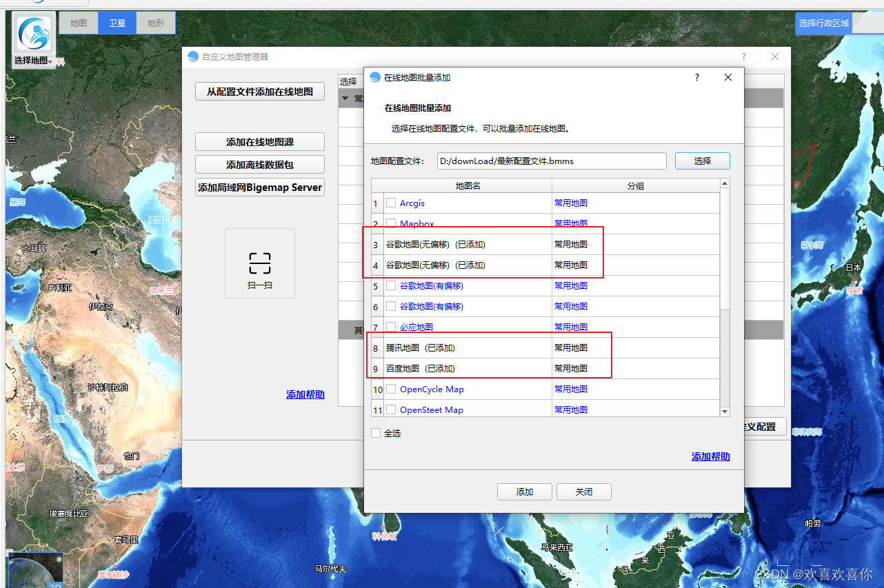Image resolution: width=884 pixels, height=588 pixels.
Task: Click 腾讯地图 (已添加) row
Action: 421,347
